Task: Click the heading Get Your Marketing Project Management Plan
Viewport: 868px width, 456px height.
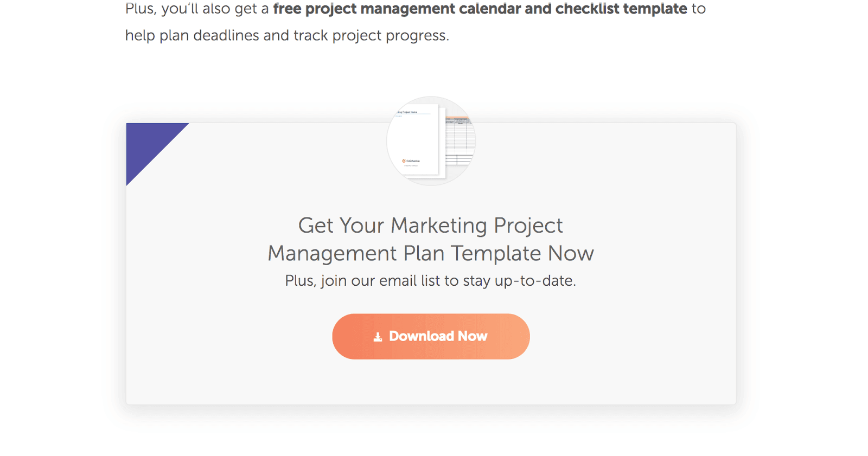Action: tap(430, 239)
